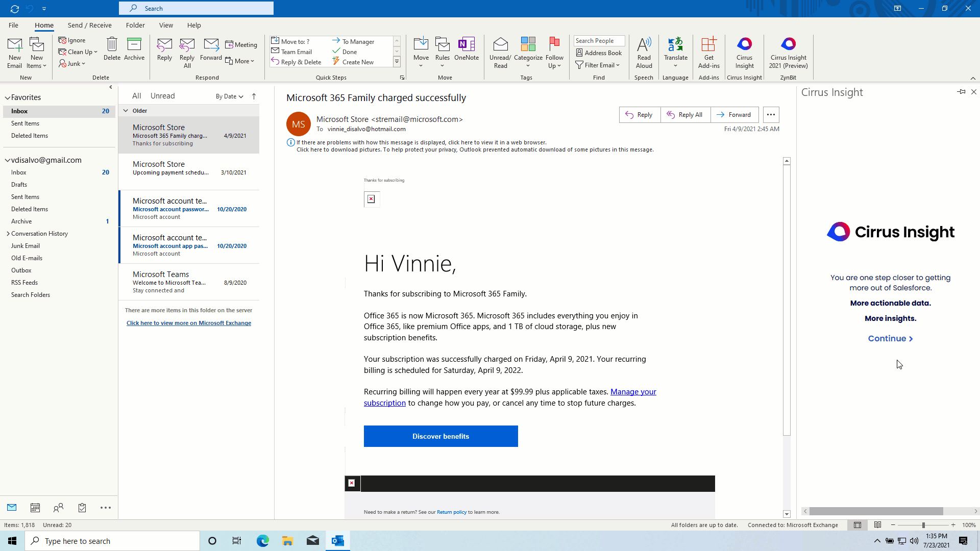The height and width of the screenshot is (551, 980).
Task: Open File Explorer from taskbar
Action: coord(288,541)
